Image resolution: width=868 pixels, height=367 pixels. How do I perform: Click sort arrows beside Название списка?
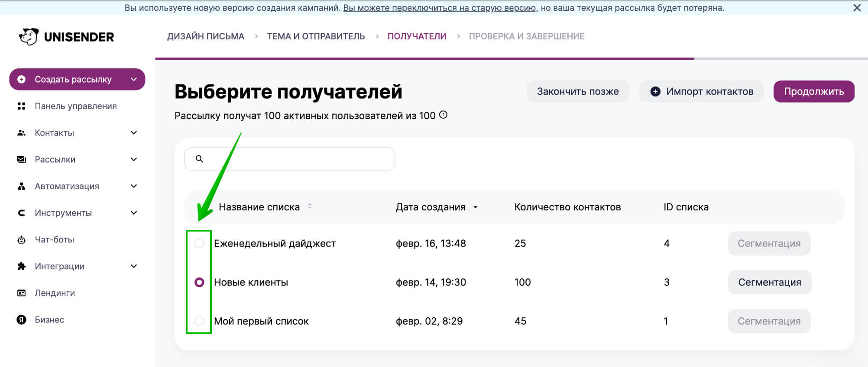pyautogui.click(x=310, y=206)
